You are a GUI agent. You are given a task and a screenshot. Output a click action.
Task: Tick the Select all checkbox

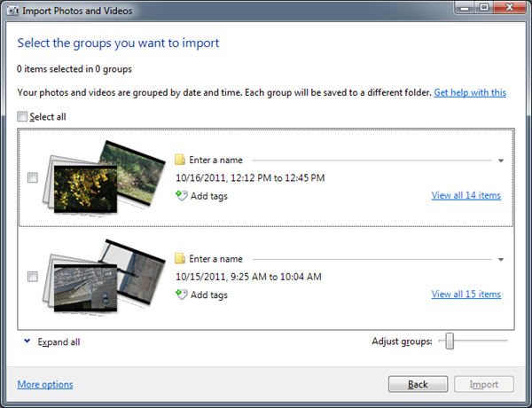click(x=22, y=116)
